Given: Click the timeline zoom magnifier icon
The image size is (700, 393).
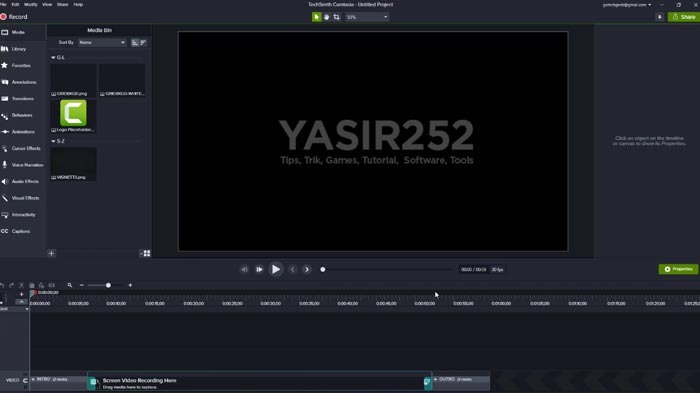Looking at the screenshot, I should tap(70, 285).
